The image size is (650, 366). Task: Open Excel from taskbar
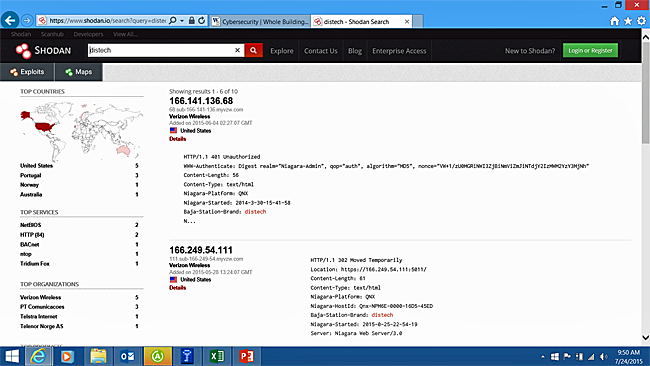(216, 356)
